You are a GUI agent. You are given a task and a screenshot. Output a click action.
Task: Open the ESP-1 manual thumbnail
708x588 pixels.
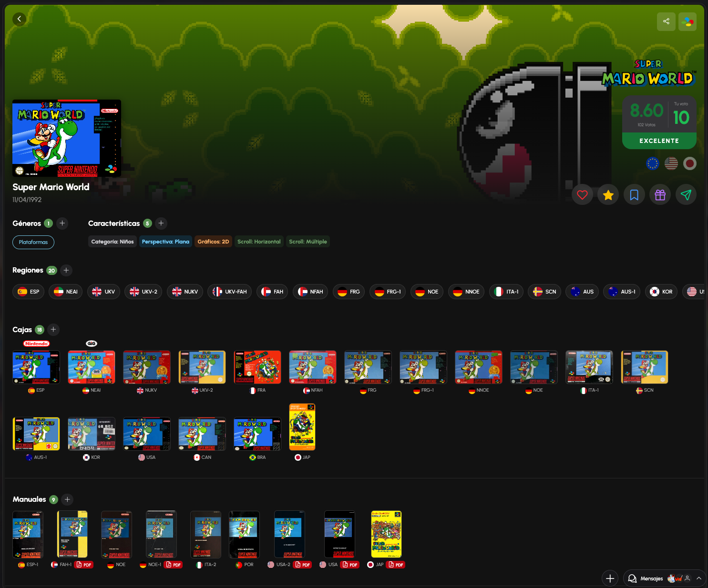click(x=28, y=534)
